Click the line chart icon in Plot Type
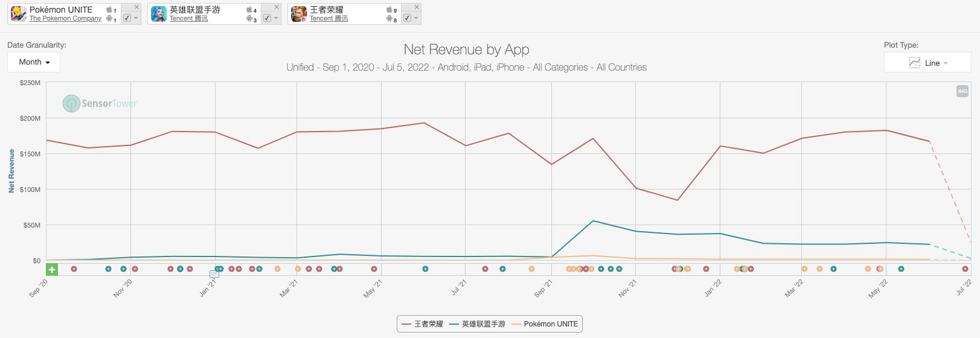The image size is (980, 338). (x=915, y=63)
